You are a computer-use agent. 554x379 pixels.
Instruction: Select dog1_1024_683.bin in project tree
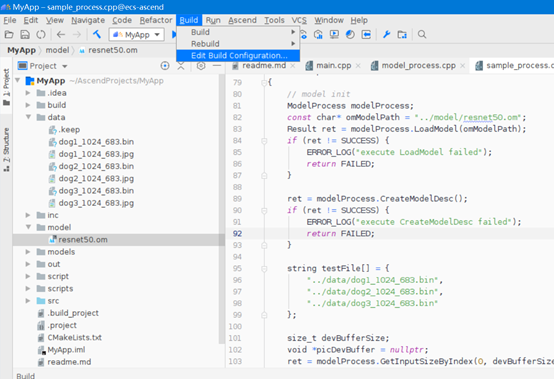96,142
